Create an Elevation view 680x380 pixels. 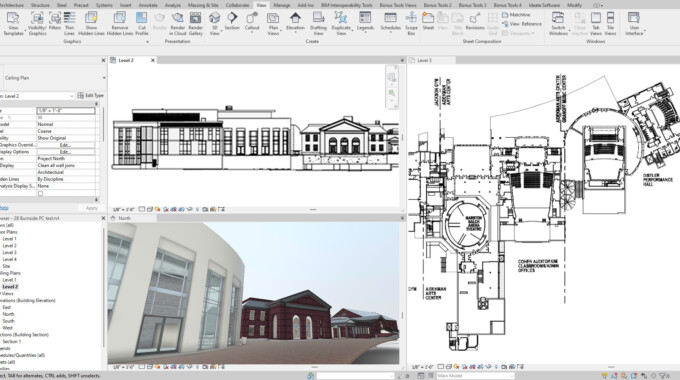click(x=295, y=21)
